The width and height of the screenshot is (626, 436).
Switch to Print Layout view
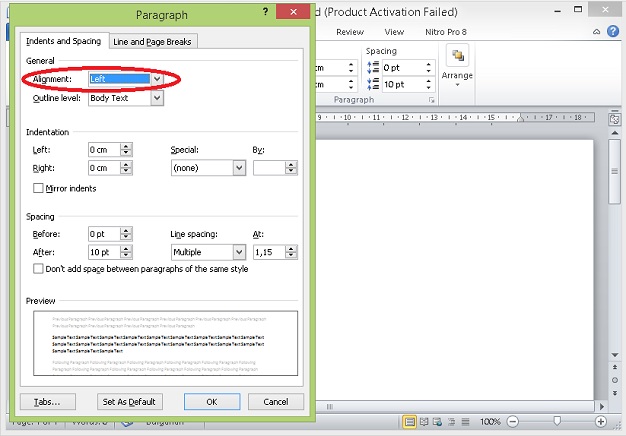pyautogui.click(x=410, y=422)
